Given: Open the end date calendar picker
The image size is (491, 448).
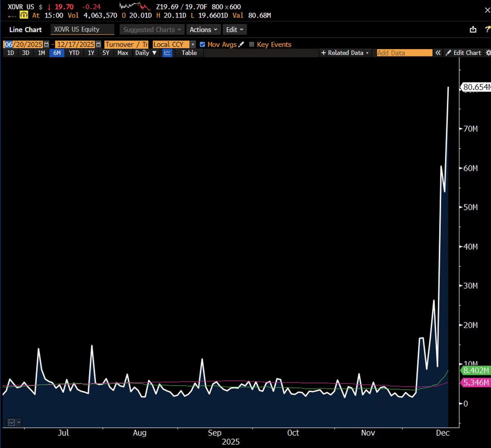Looking at the screenshot, I should click(x=98, y=45).
